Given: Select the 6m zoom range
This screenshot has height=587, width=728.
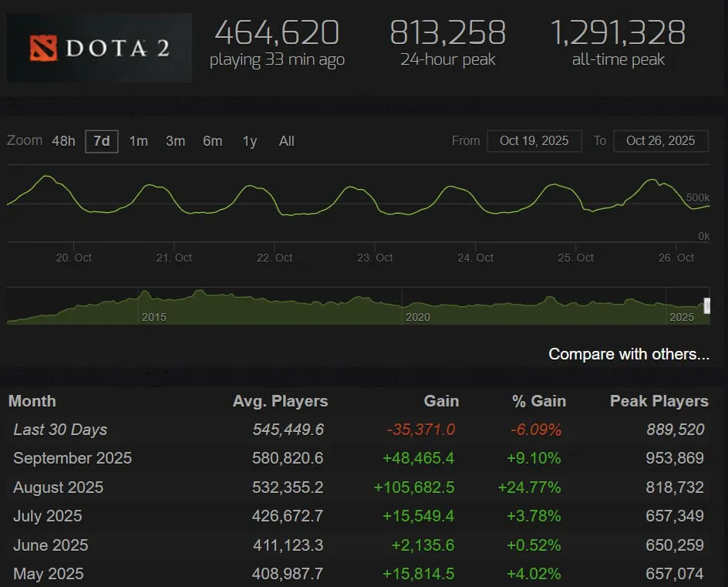Looking at the screenshot, I should point(213,141).
